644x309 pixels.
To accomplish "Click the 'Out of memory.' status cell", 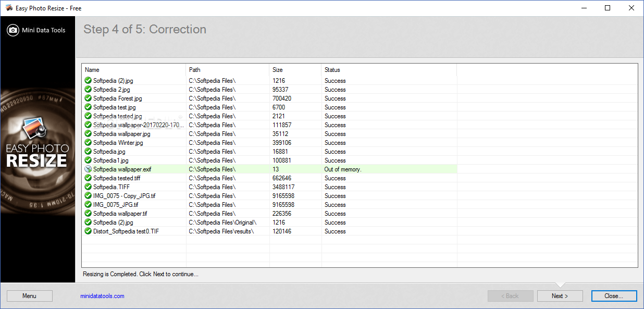I will tap(343, 169).
